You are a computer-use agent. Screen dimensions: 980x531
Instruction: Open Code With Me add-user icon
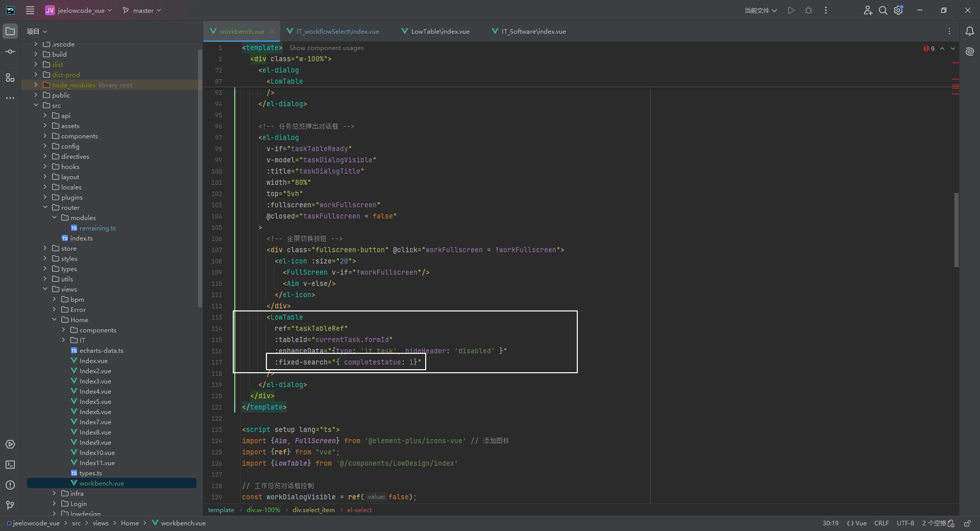[868, 10]
